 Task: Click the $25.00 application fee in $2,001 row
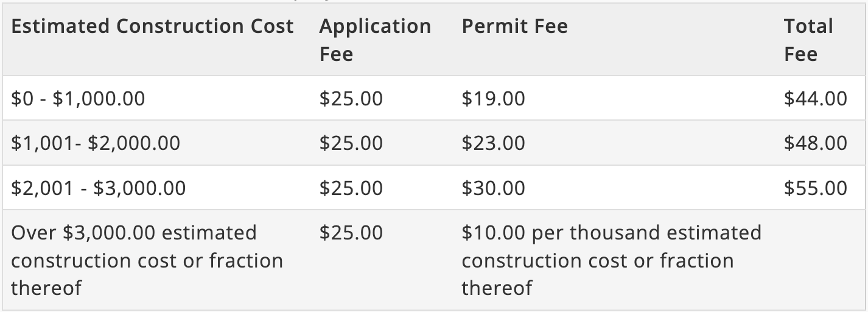[351, 188]
